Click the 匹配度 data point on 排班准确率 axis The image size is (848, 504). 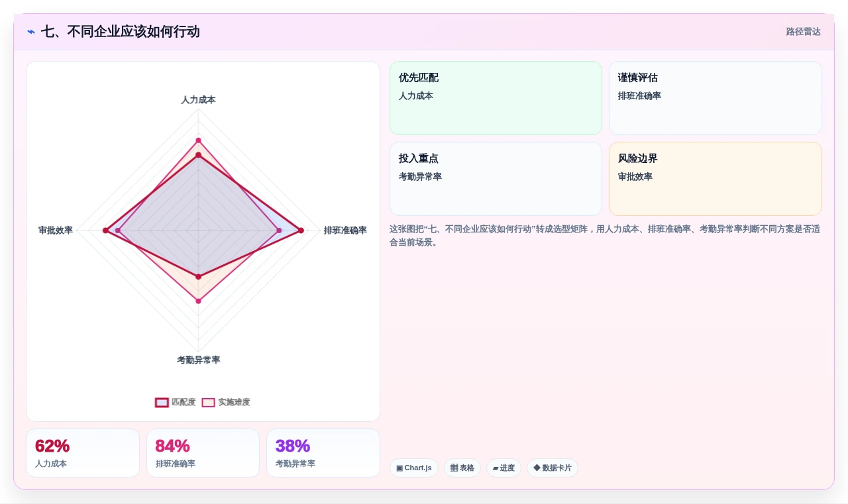pos(301,230)
